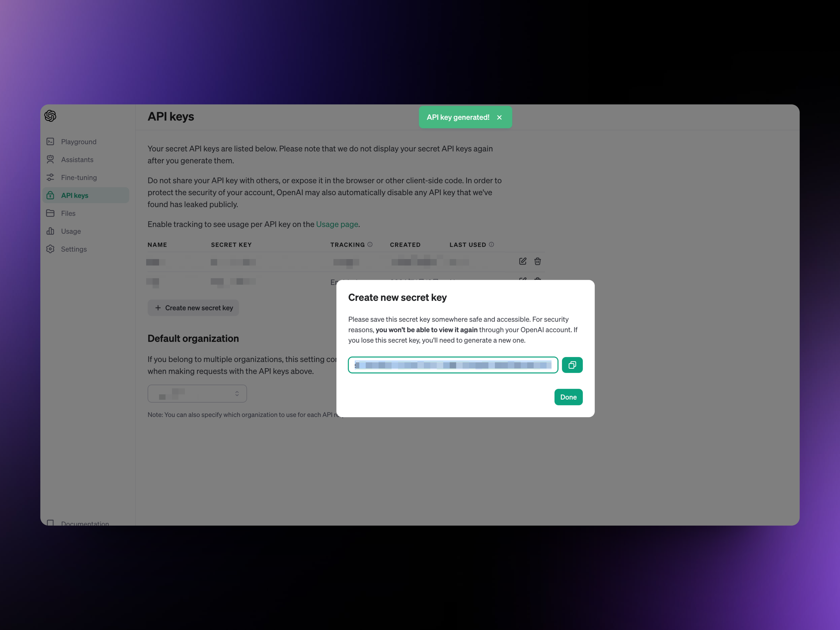Dismiss the API key generated notification

click(499, 117)
